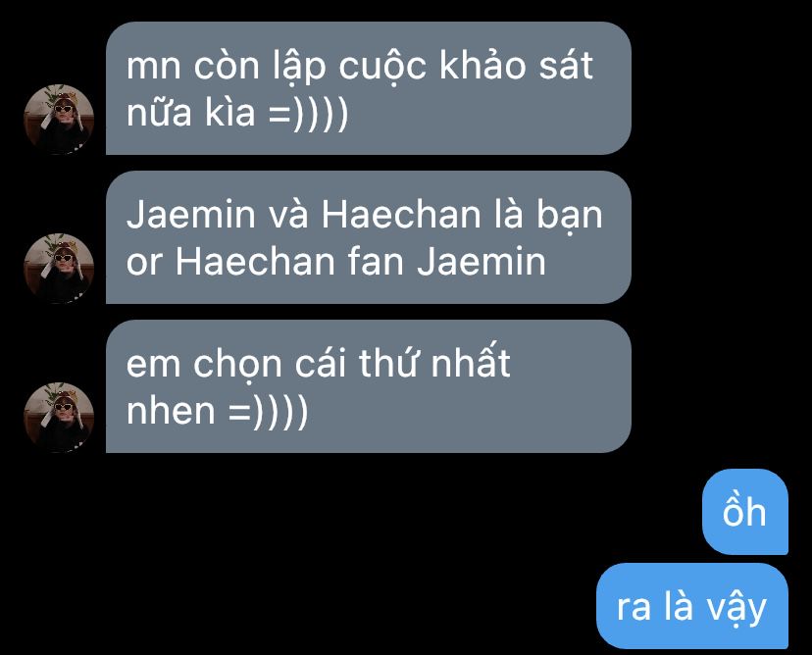Tap the 'em chọn cái thứ nhất nhen' bubble
Image resolution: width=812 pixels, height=655 pixels.
(368, 386)
